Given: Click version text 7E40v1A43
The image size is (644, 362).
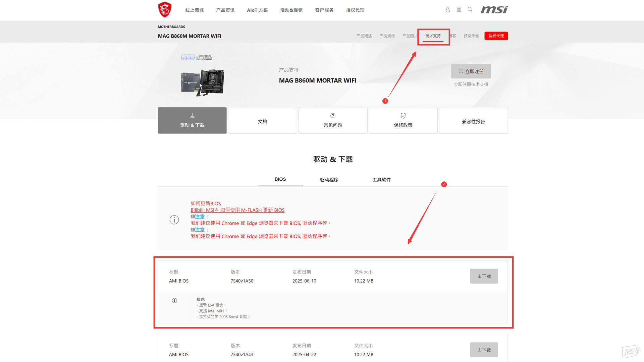Looking at the screenshot, I should (242, 355).
